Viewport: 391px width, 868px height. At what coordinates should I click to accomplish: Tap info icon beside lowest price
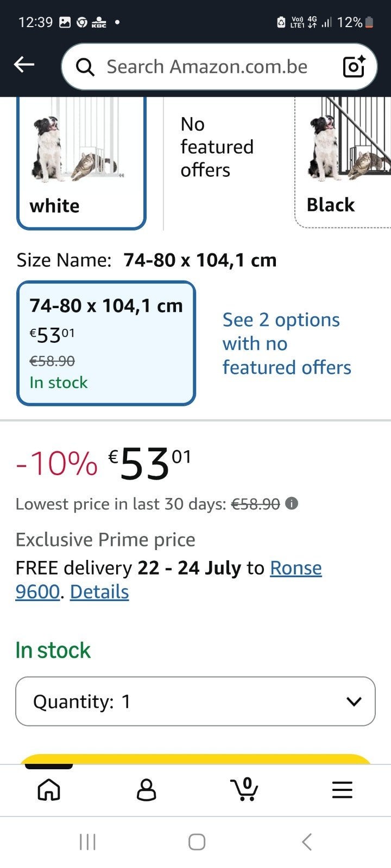292,504
